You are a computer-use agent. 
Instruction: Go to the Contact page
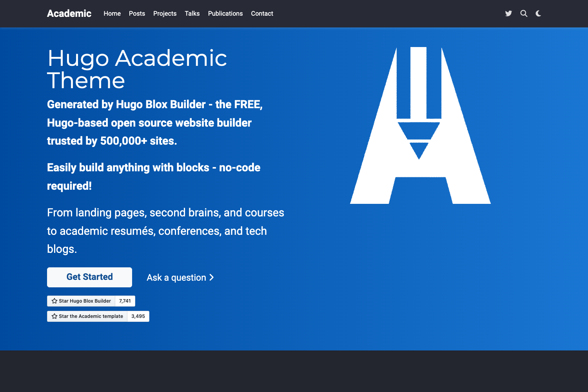click(x=262, y=13)
